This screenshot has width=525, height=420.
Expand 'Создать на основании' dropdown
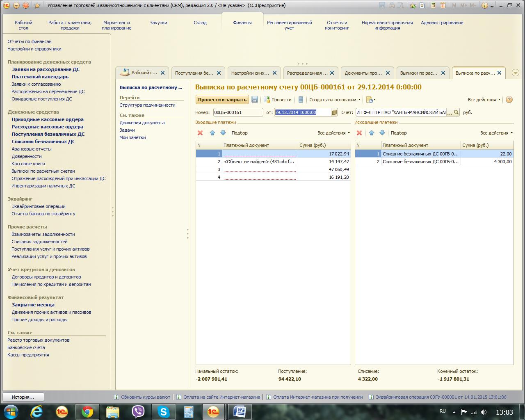tap(335, 100)
